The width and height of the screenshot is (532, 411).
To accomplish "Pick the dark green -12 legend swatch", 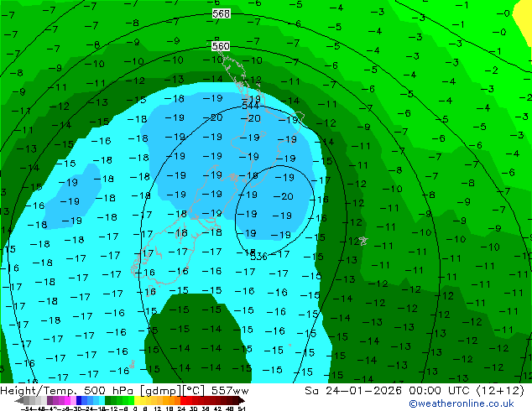I will point(108,400).
